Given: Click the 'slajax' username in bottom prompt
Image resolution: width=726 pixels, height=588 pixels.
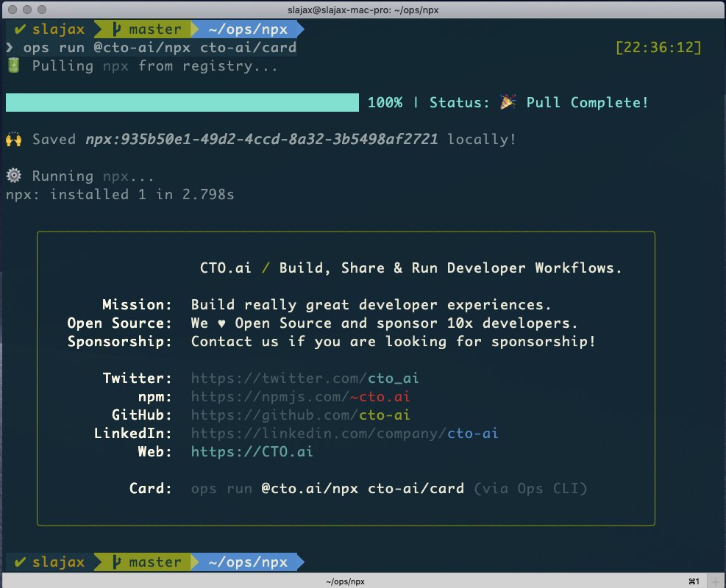Looking at the screenshot, I should pos(58,562).
